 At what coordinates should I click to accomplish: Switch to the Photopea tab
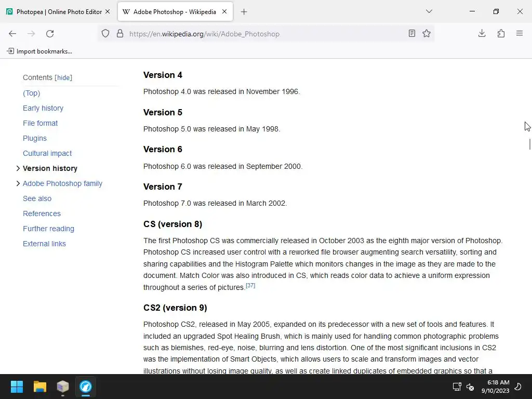(59, 12)
